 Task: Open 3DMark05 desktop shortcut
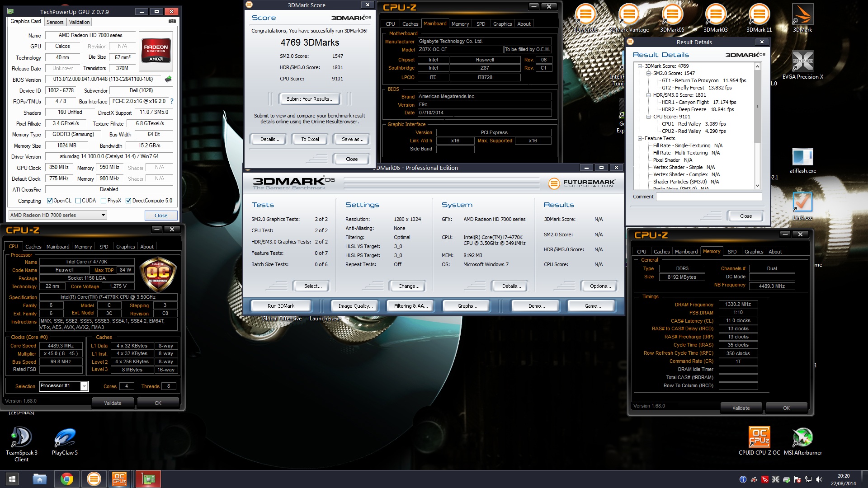point(672,18)
